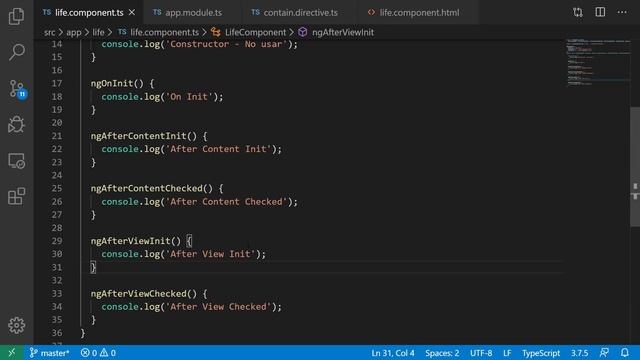
Task: Click the master* git branch in the status bar
Action: point(49,353)
